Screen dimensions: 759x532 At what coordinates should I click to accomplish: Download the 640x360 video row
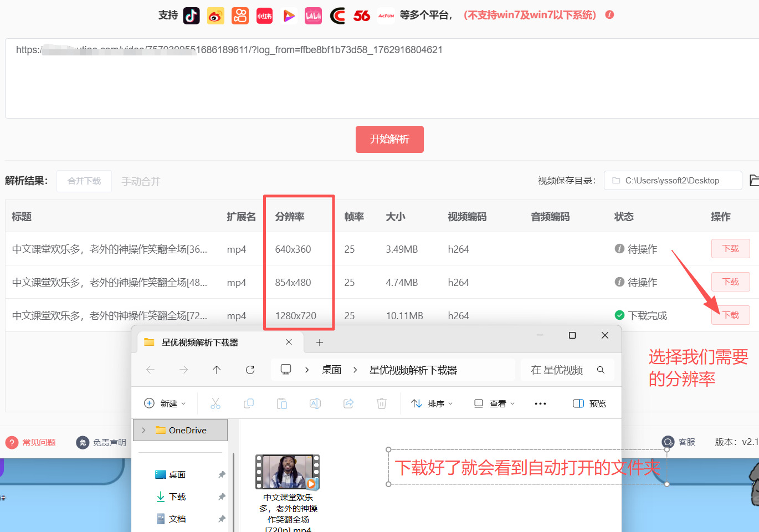coord(730,249)
